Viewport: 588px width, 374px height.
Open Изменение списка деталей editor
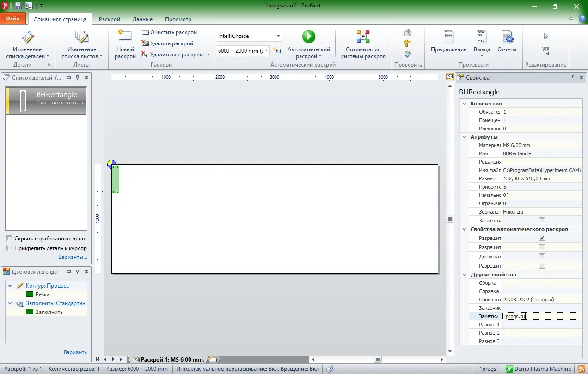coord(27,45)
